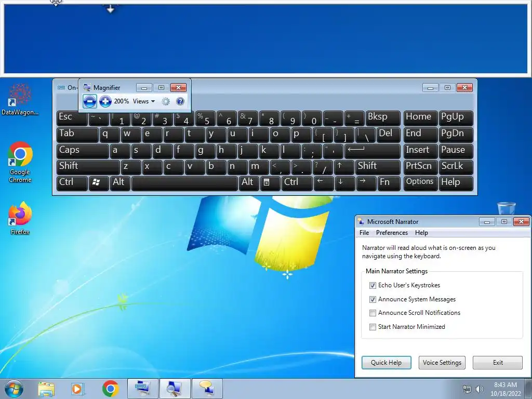Click Show Desktop strip at taskbar end

click(528, 389)
